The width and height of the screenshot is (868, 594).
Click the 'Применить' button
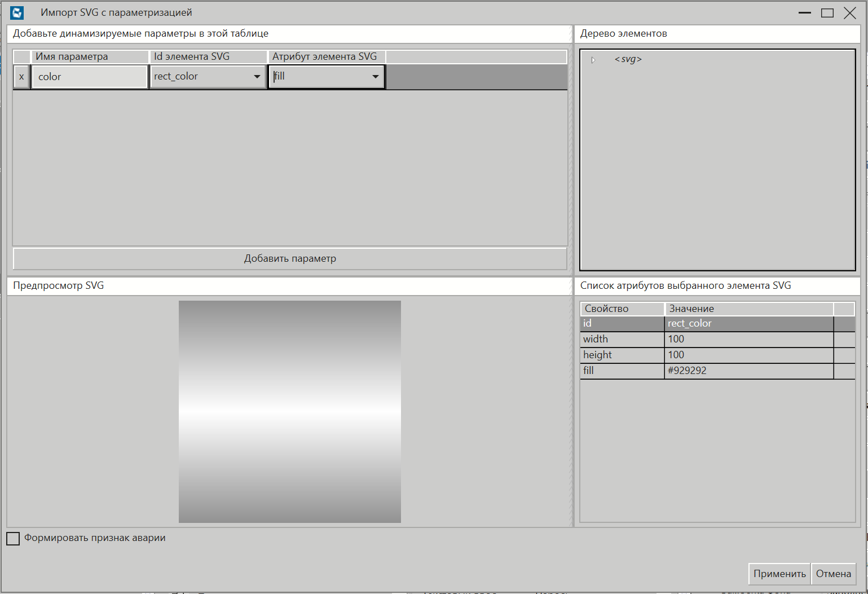(x=779, y=574)
